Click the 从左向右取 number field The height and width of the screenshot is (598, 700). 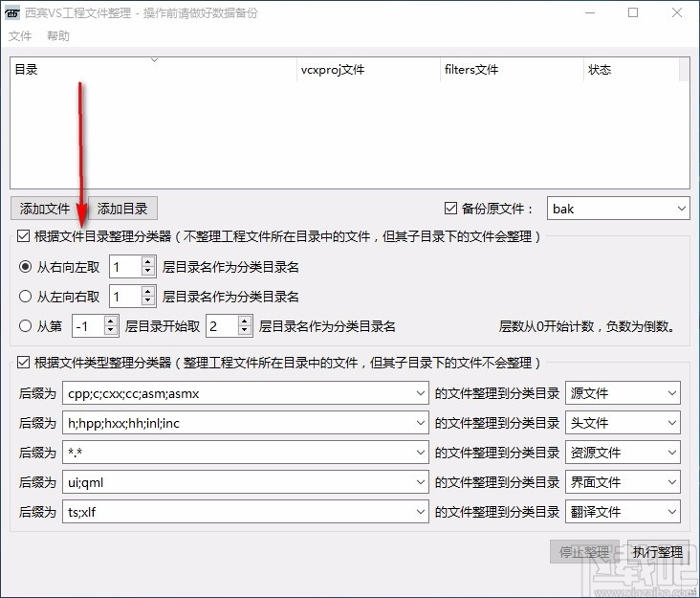(125, 296)
